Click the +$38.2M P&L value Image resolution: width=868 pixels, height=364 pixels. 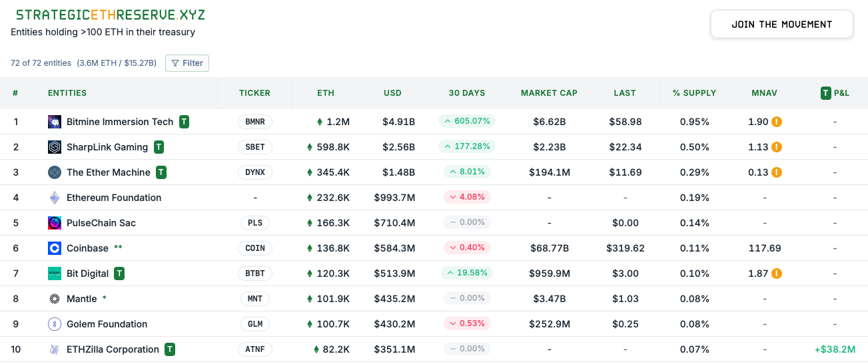(x=835, y=349)
